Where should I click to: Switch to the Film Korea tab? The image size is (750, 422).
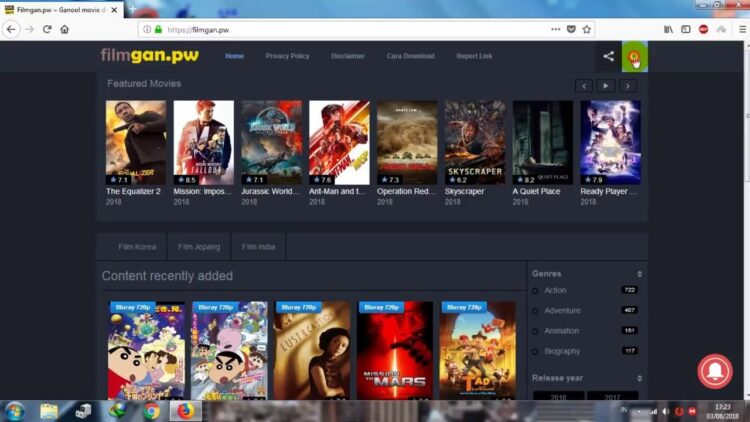tap(137, 247)
